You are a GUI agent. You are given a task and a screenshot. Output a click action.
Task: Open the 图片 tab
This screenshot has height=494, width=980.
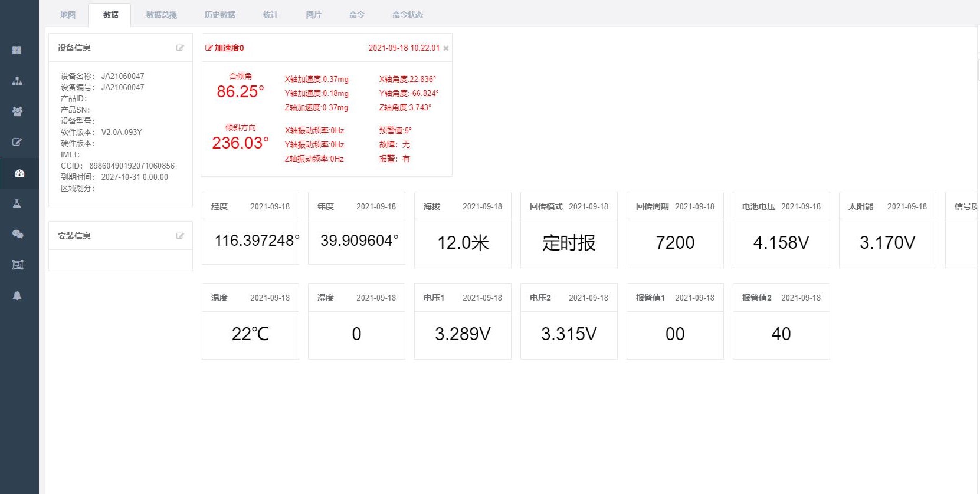tap(313, 15)
